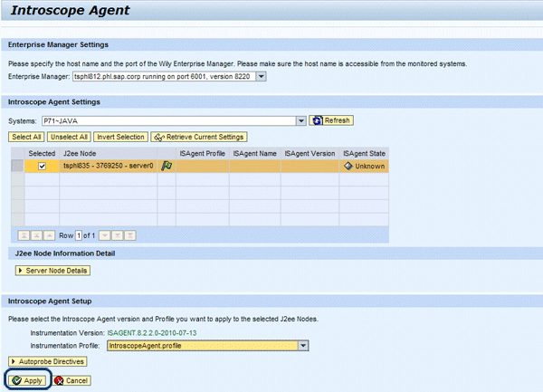Click the Refresh button
The image size is (543, 392).
point(331,120)
